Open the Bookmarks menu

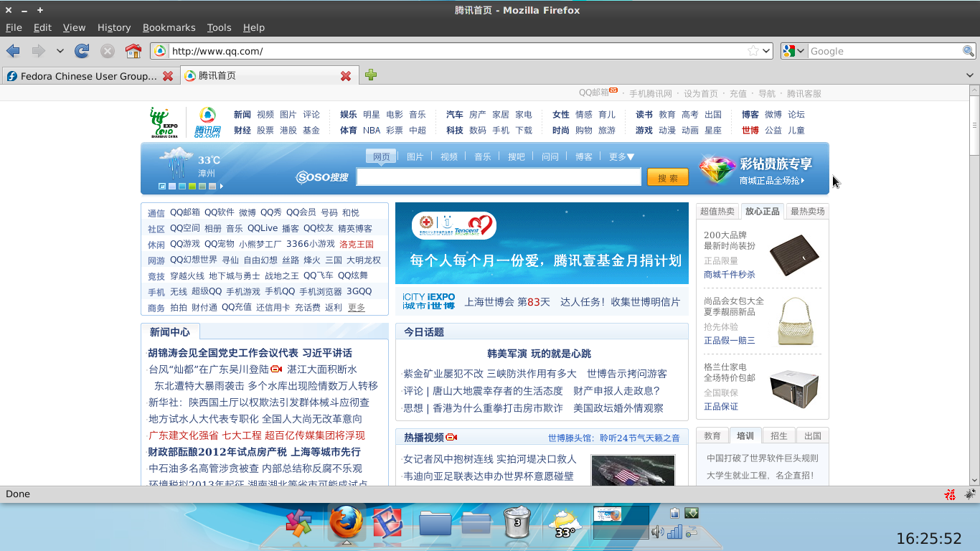coord(169,27)
